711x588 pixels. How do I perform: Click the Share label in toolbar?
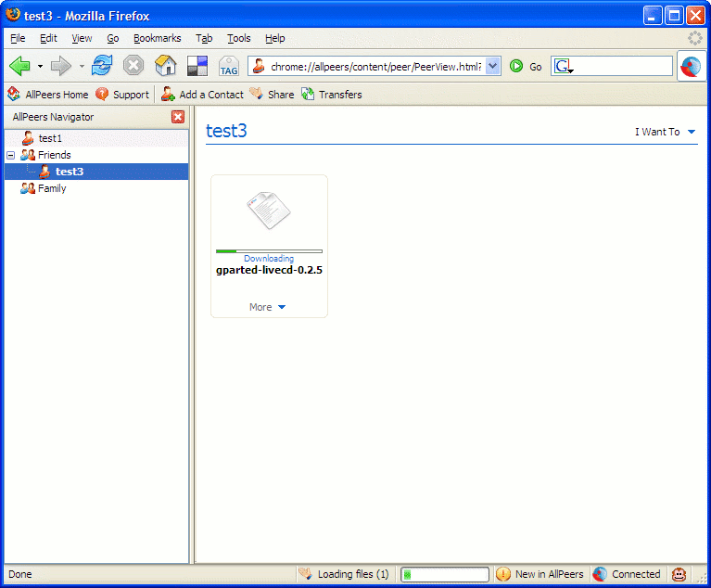click(281, 95)
